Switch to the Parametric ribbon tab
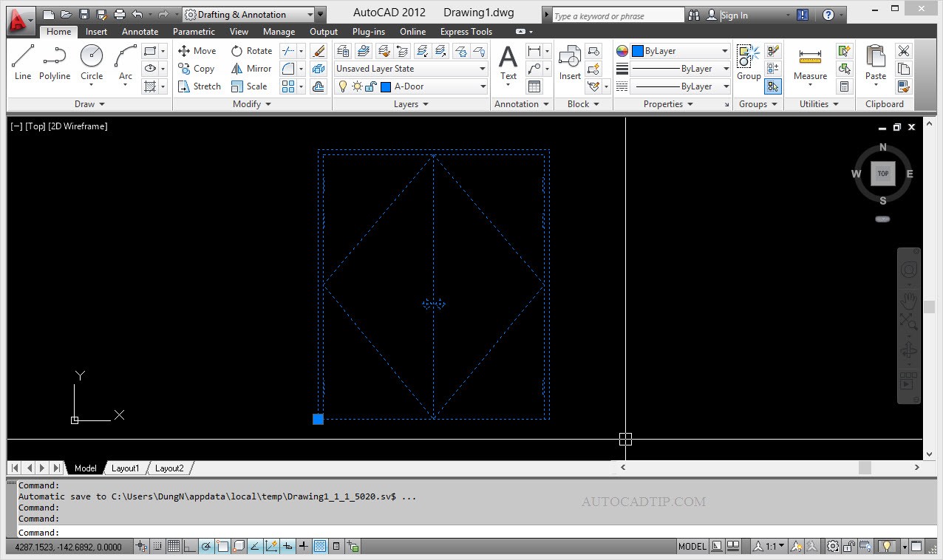This screenshot has height=560, width=943. 193,31
